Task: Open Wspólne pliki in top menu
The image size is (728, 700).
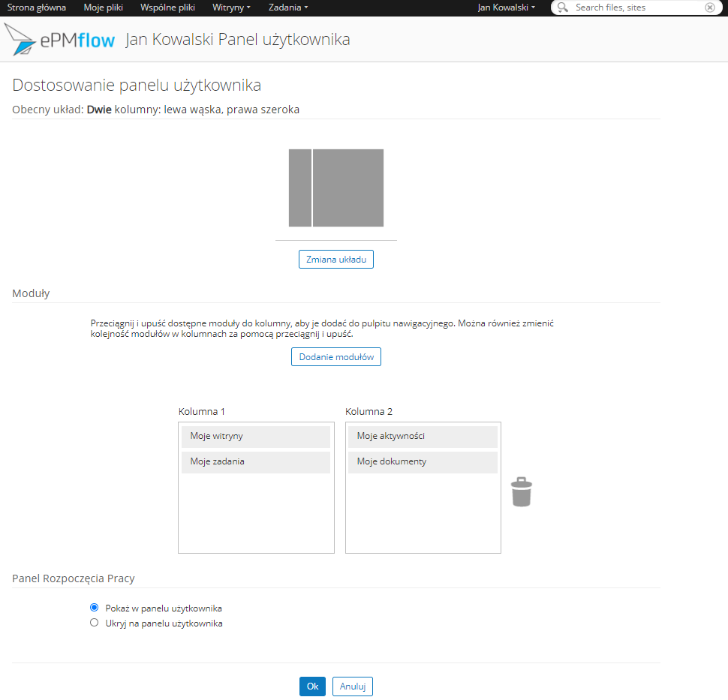Action: pos(167,8)
